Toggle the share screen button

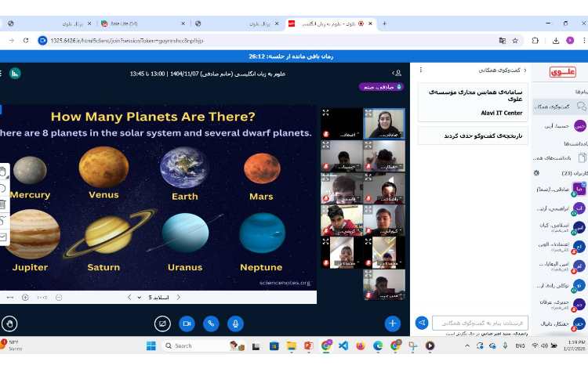[162, 324]
